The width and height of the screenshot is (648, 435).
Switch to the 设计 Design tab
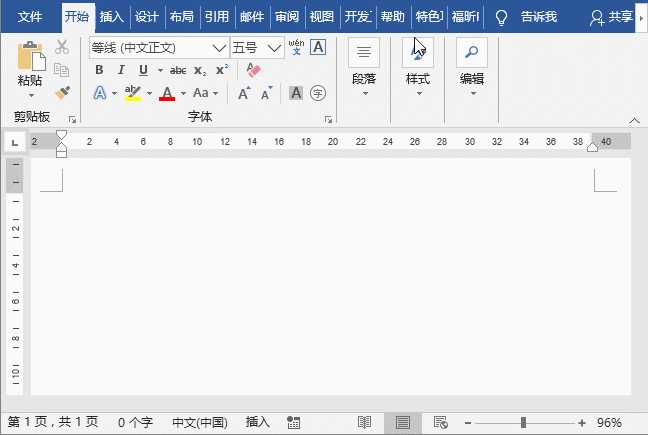pos(147,17)
